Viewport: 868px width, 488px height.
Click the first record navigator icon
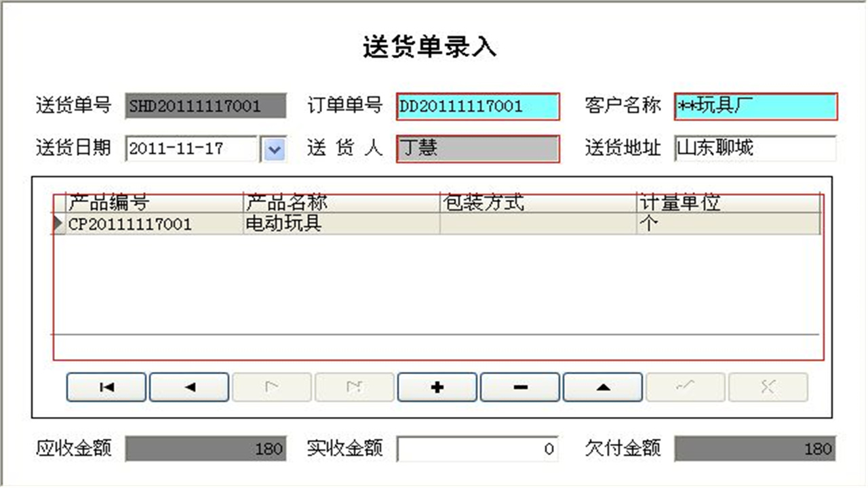(x=106, y=387)
